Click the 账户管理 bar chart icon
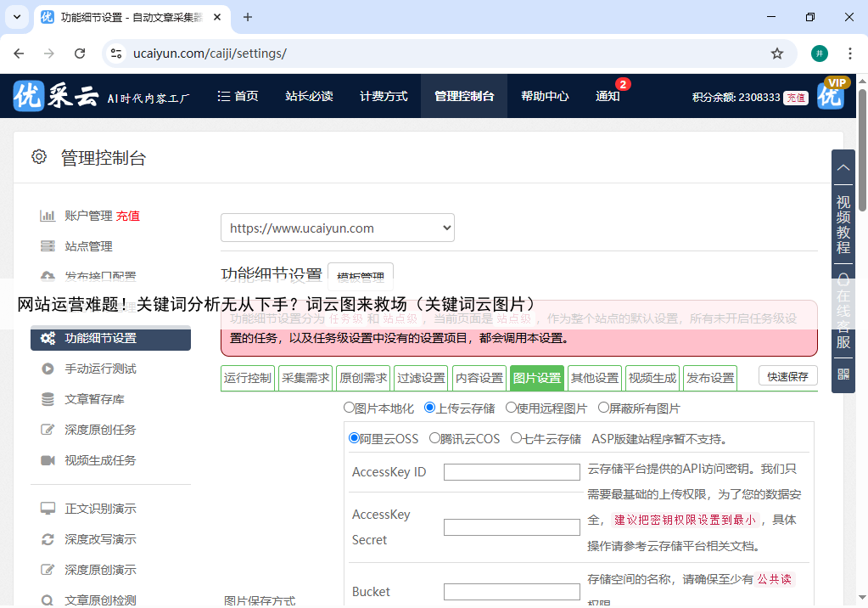The width and height of the screenshot is (868, 608). (48, 216)
